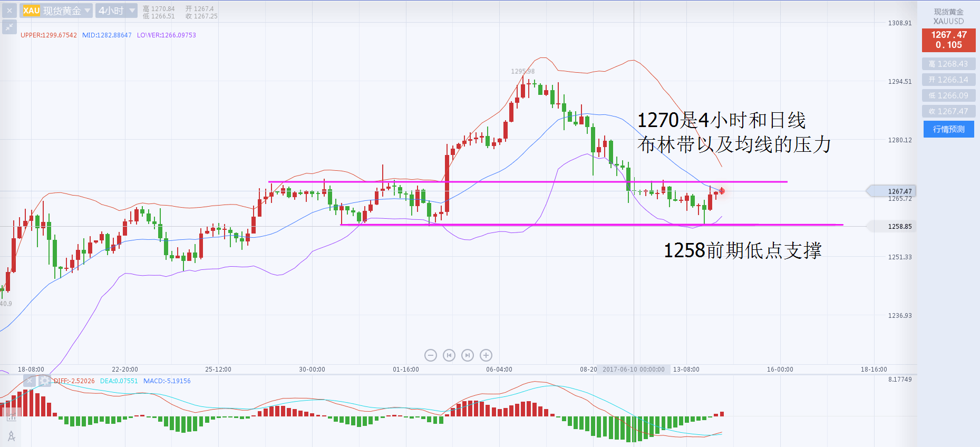This screenshot has height=447, width=980.
Task: Click the UPPER:1299.67542 Bollinger label
Action: click(x=48, y=35)
